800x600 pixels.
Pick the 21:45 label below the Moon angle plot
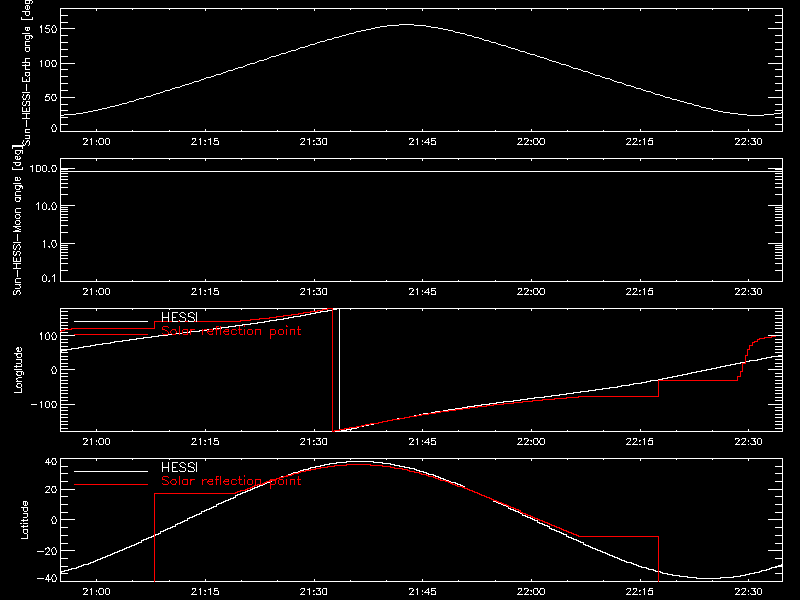[x=422, y=292]
